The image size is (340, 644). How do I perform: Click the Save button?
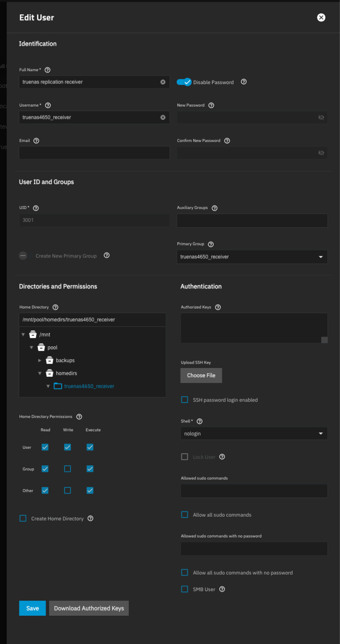pos(32,608)
